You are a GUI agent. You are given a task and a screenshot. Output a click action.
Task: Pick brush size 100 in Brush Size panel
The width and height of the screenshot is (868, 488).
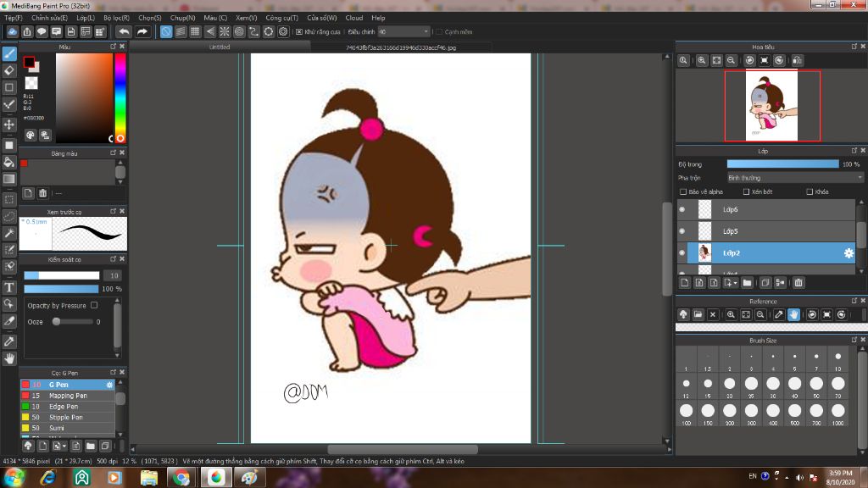click(x=686, y=411)
